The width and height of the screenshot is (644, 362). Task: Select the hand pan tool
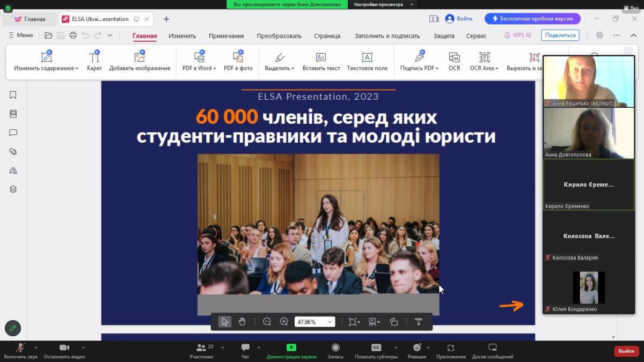click(242, 322)
